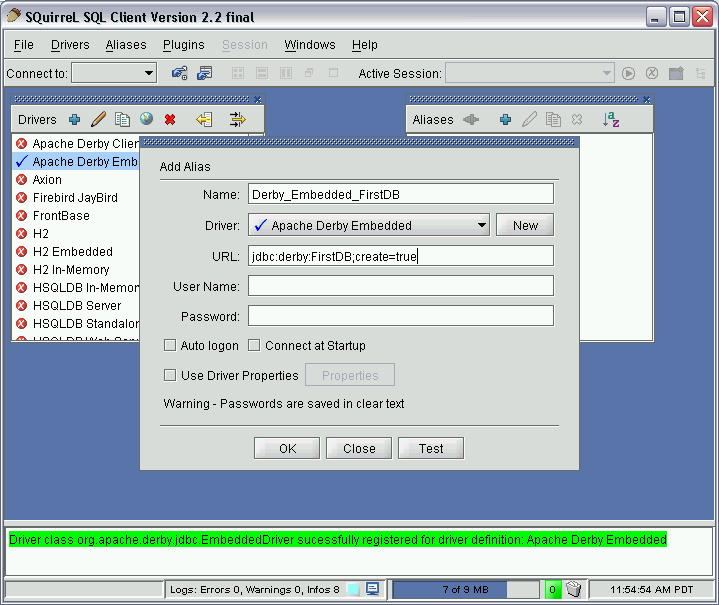Click the red delete driver icon

click(x=170, y=120)
